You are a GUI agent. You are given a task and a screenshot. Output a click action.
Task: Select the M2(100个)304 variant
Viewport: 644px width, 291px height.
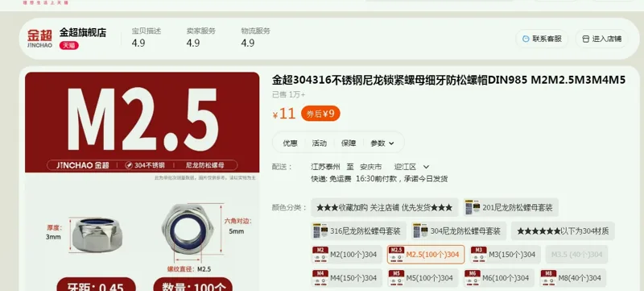click(347, 255)
